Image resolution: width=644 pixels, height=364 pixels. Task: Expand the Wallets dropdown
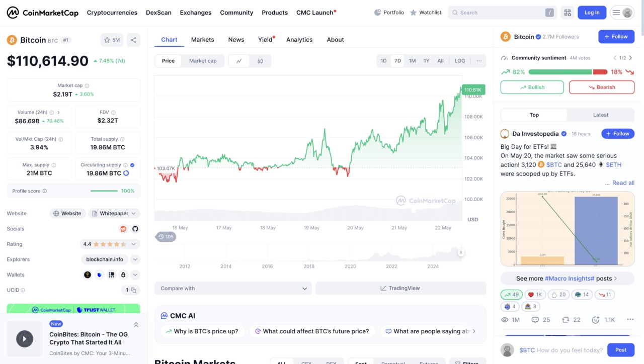pos(134,275)
